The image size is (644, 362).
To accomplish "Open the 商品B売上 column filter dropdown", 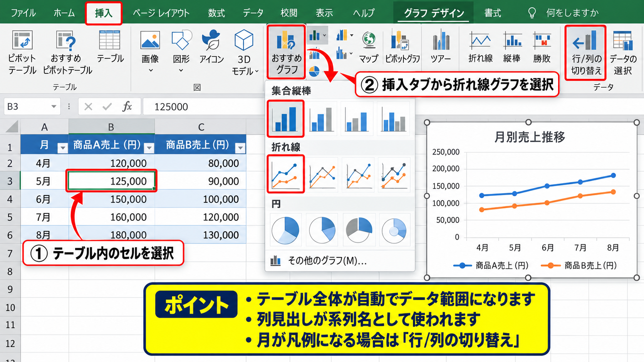I will pos(240,148).
